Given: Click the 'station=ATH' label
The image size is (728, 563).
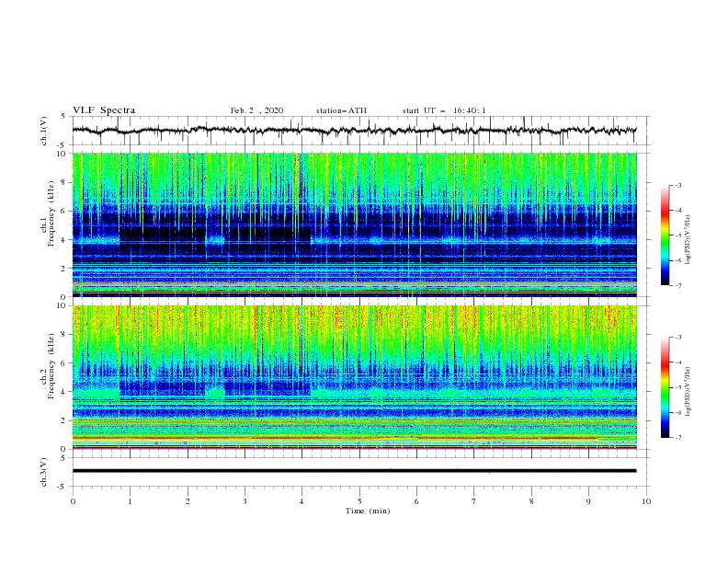Looking at the screenshot, I should (x=341, y=110).
